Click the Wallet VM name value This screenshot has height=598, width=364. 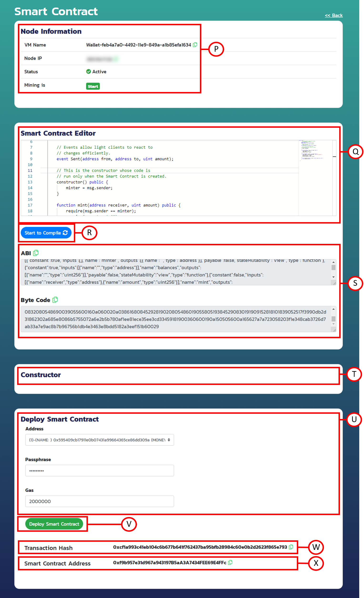pyautogui.click(x=138, y=45)
